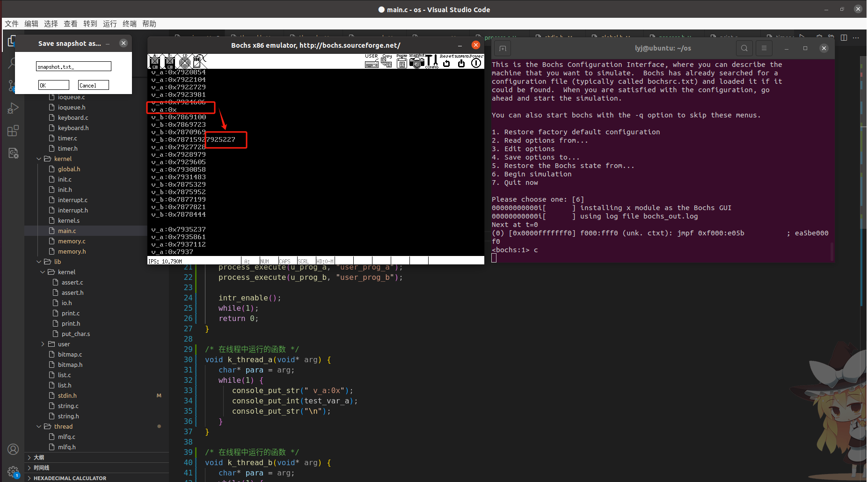Viewport: 868px width, 482px height.
Task: Click the Bochs Suspend button
Action: pyautogui.click(x=461, y=61)
